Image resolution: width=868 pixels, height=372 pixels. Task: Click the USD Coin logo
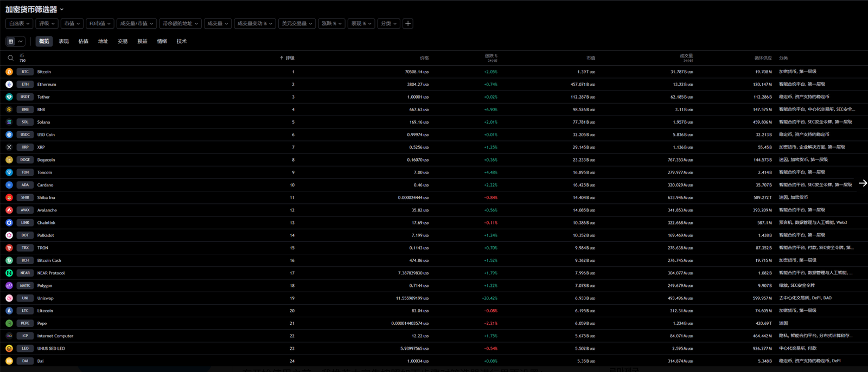click(9, 134)
